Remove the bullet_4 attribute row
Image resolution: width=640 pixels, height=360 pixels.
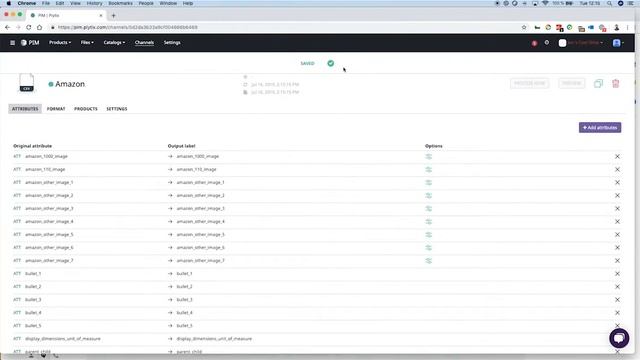617,313
